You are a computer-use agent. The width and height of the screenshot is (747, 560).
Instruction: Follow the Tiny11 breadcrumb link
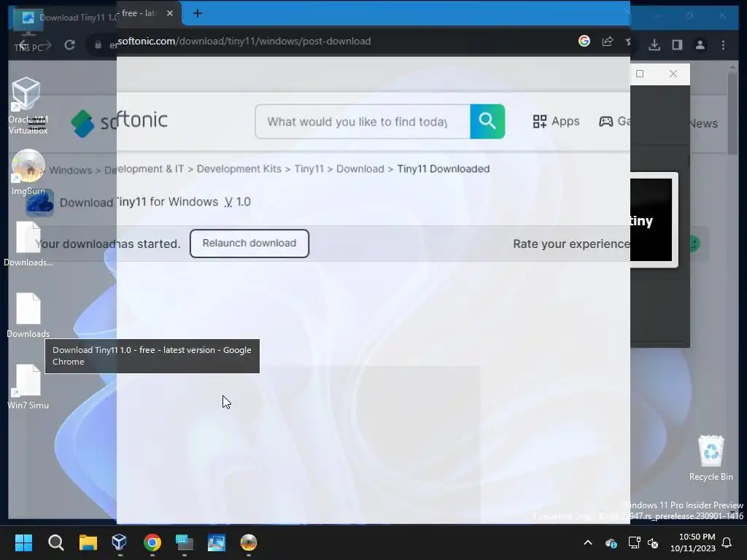[309, 169]
